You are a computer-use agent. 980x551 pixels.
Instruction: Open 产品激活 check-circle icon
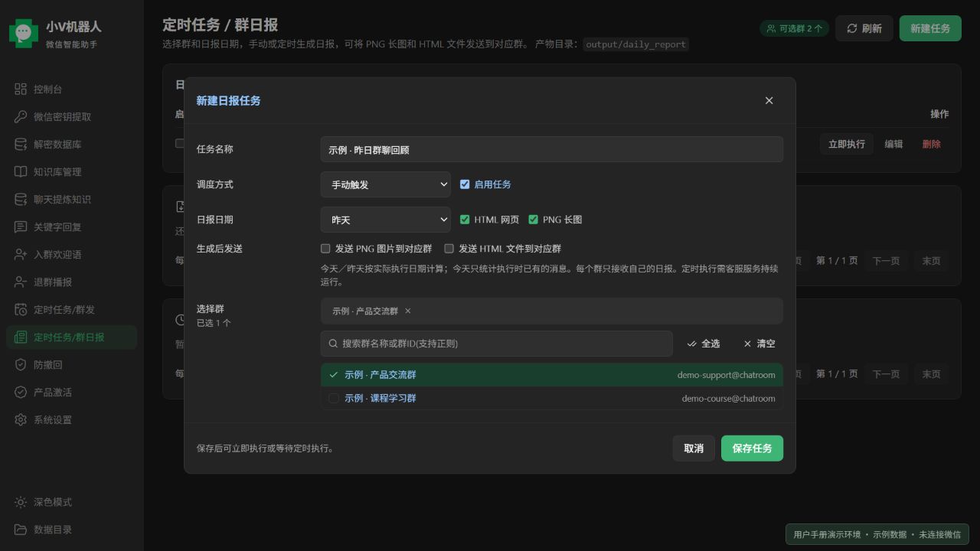[21, 393]
